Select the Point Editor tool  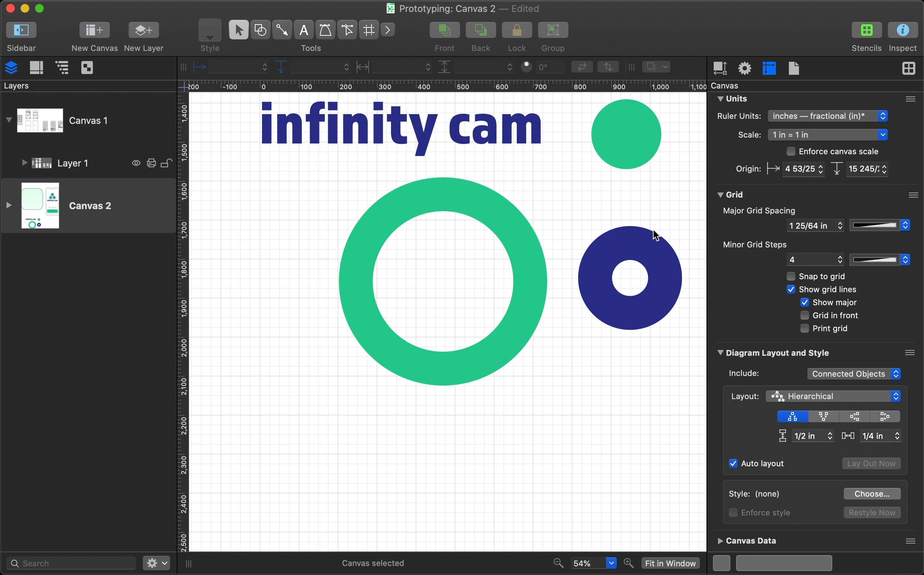(347, 30)
